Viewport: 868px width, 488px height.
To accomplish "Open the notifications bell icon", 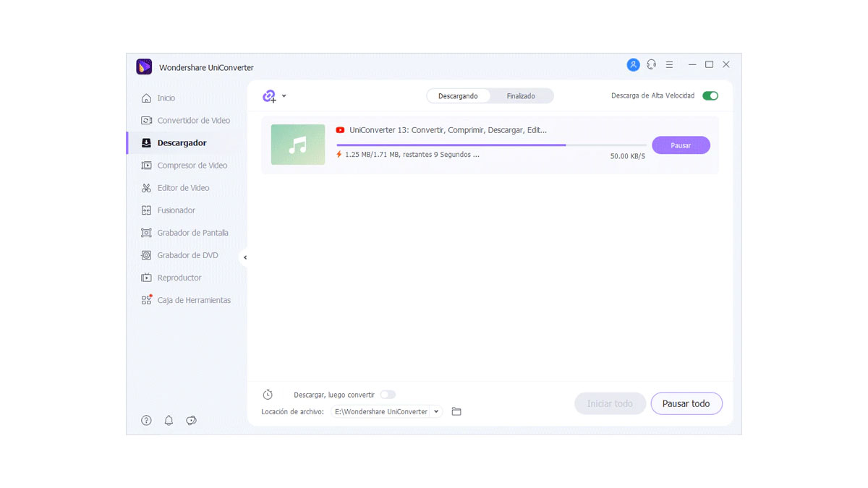I will [x=169, y=420].
